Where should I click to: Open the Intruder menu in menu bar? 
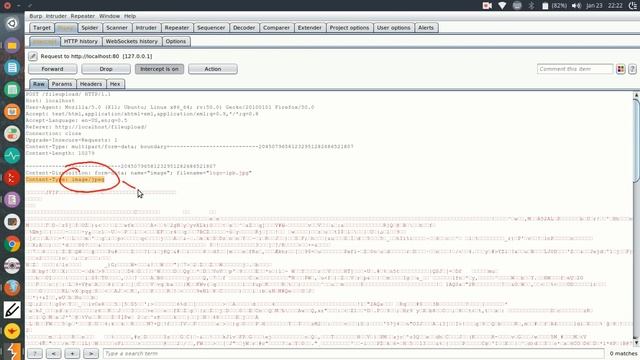pyautogui.click(x=56, y=16)
